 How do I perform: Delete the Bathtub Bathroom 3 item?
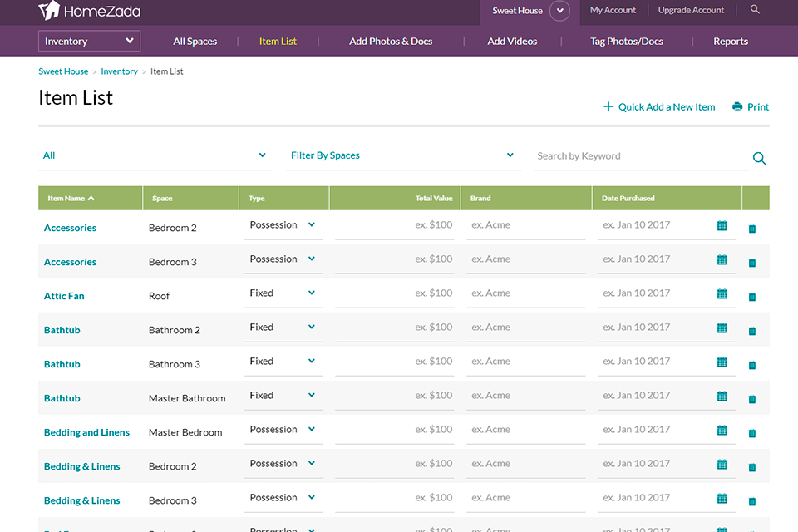coord(752,365)
